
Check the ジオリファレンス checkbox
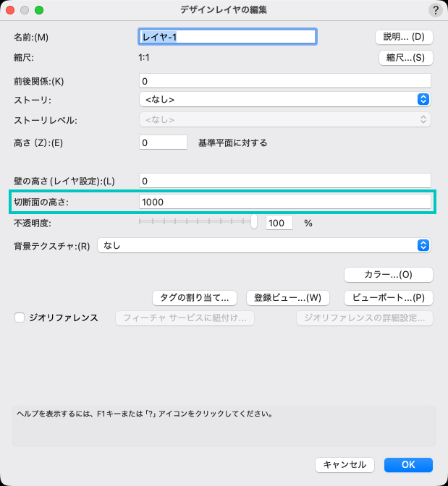click(20, 317)
